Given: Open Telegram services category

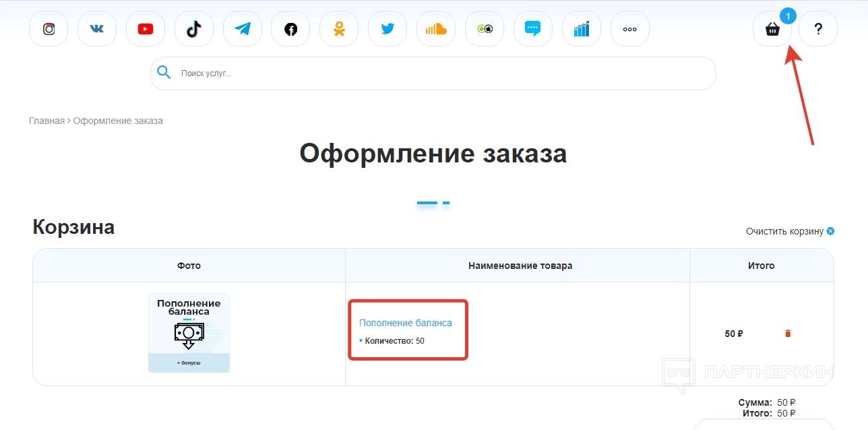Looking at the screenshot, I should tap(243, 29).
